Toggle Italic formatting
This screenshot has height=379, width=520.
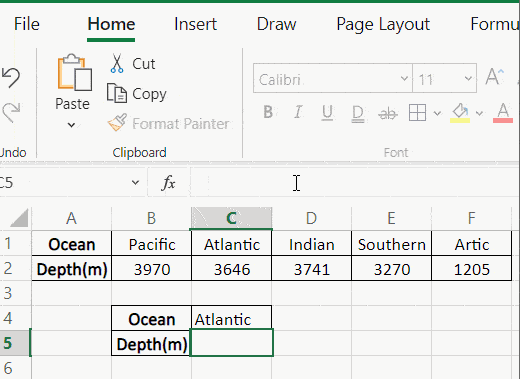[298, 112]
